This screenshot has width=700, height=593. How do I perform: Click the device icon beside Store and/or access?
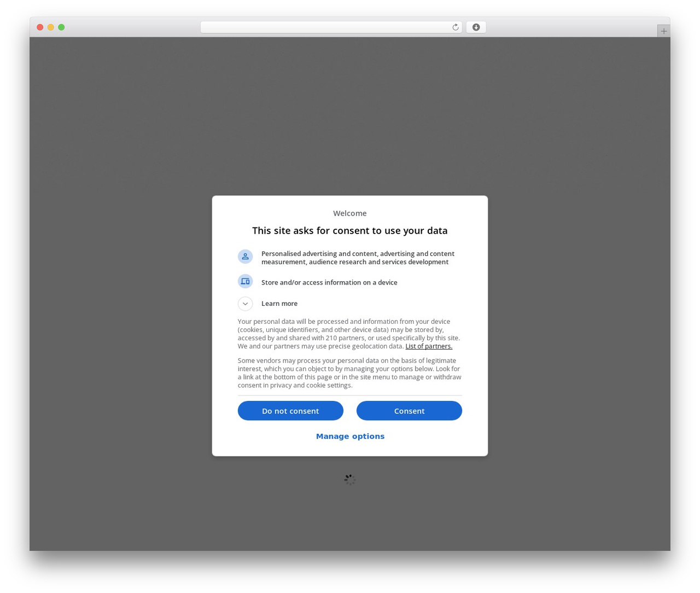[x=245, y=281]
